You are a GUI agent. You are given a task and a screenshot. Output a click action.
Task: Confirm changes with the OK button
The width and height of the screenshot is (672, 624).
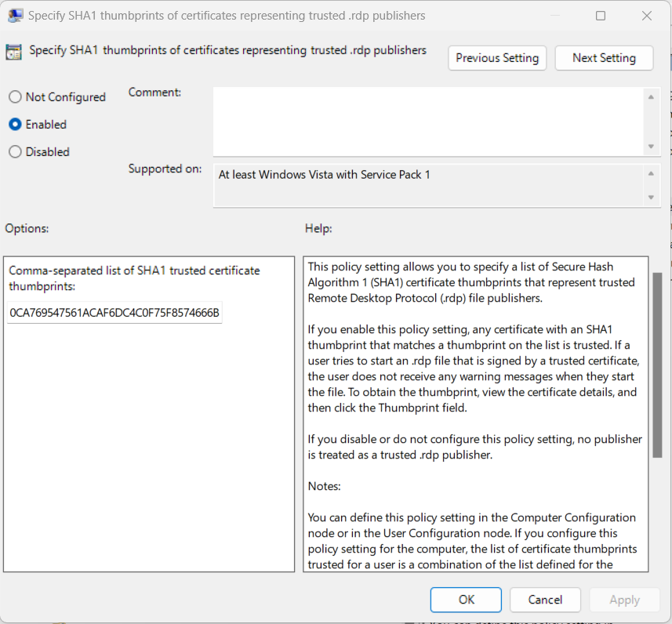tap(466, 600)
